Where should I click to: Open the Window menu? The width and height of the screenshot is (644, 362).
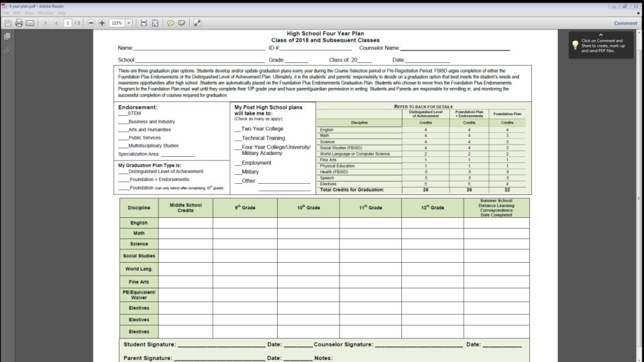point(45,13)
